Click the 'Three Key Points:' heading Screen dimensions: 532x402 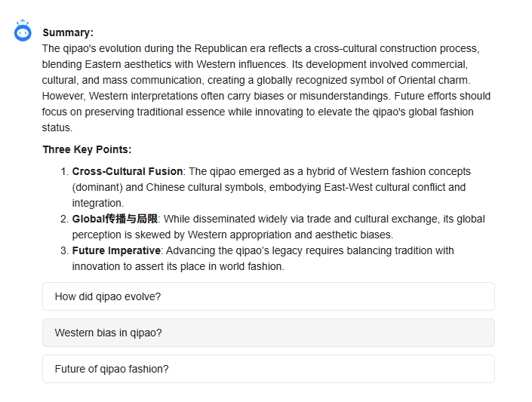pos(87,149)
